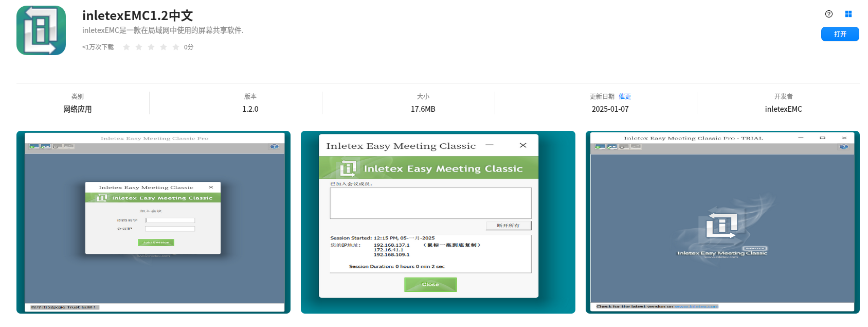Click the fifth rating star
868x327 pixels.
pyautogui.click(x=176, y=47)
